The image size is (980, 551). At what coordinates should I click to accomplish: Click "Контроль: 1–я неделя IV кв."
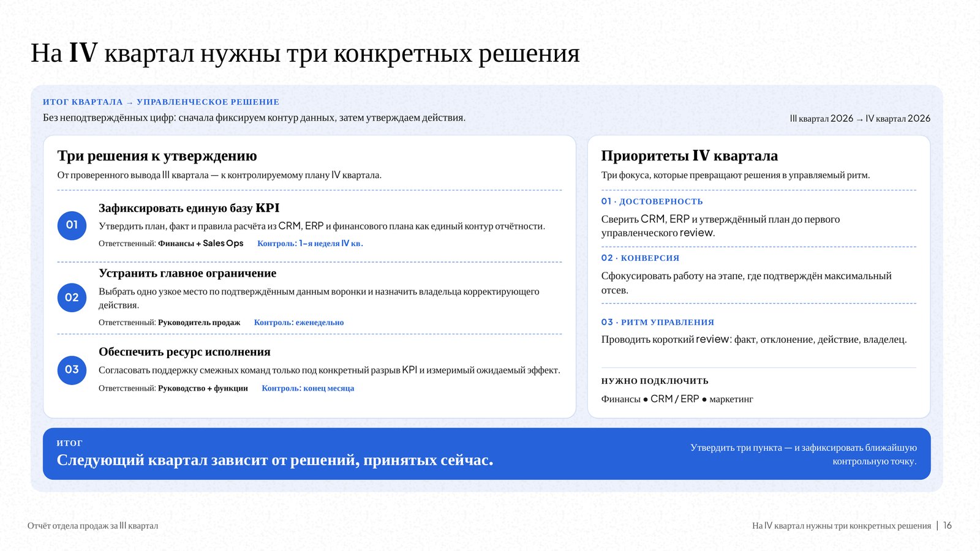[x=310, y=244]
